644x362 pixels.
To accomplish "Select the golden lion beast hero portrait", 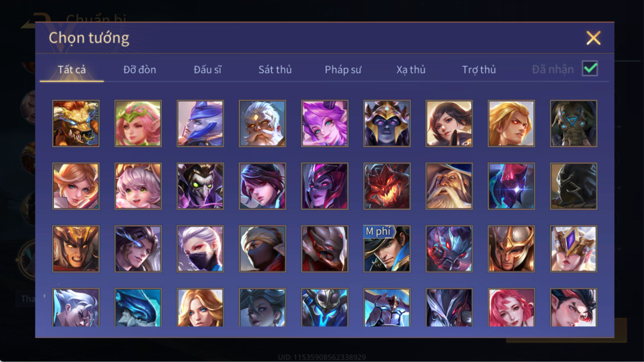I will (x=76, y=123).
